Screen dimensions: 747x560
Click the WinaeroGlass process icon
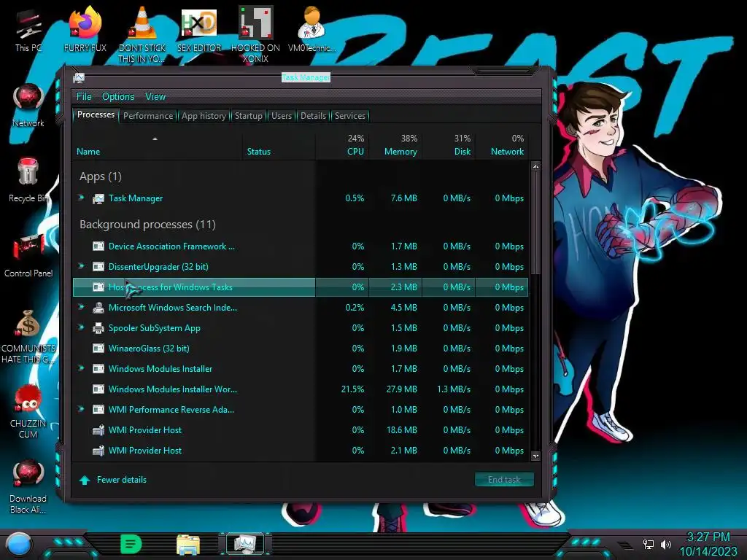coord(98,348)
